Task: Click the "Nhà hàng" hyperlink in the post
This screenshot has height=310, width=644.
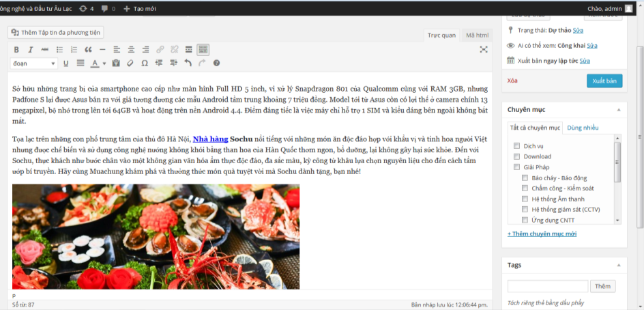Action: pyautogui.click(x=210, y=139)
